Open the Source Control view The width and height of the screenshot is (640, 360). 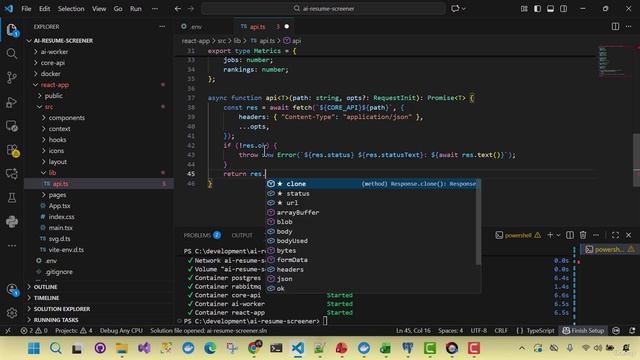[12, 78]
